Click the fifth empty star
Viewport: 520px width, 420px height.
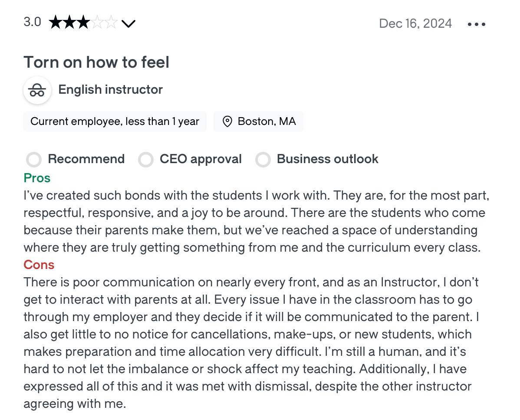[x=112, y=23]
